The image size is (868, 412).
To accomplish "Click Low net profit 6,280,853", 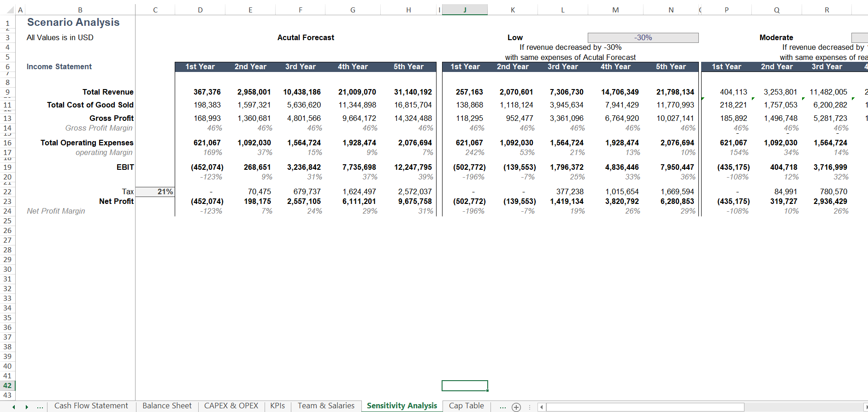I will pos(677,201).
